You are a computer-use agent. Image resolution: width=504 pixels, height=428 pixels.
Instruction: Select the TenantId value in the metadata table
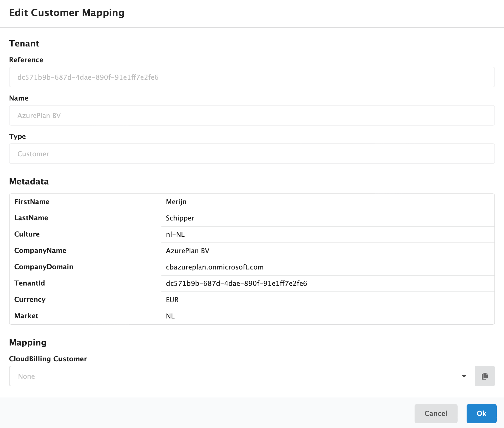point(237,284)
